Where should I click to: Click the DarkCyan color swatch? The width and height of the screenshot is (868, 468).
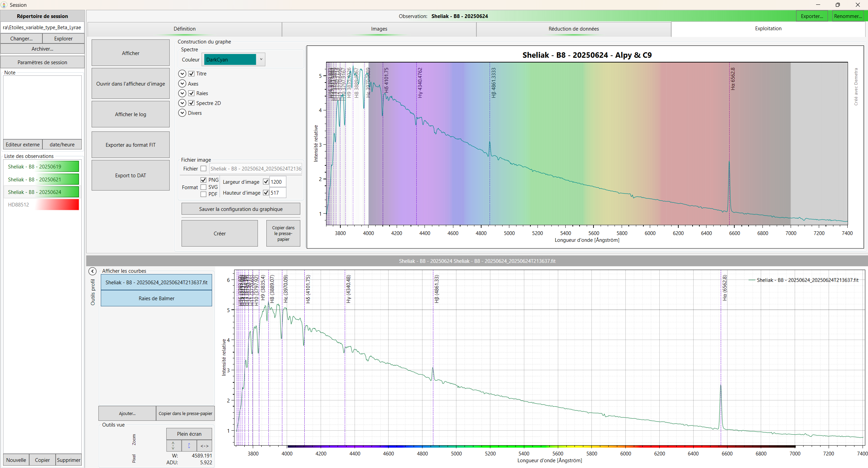click(230, 59)
